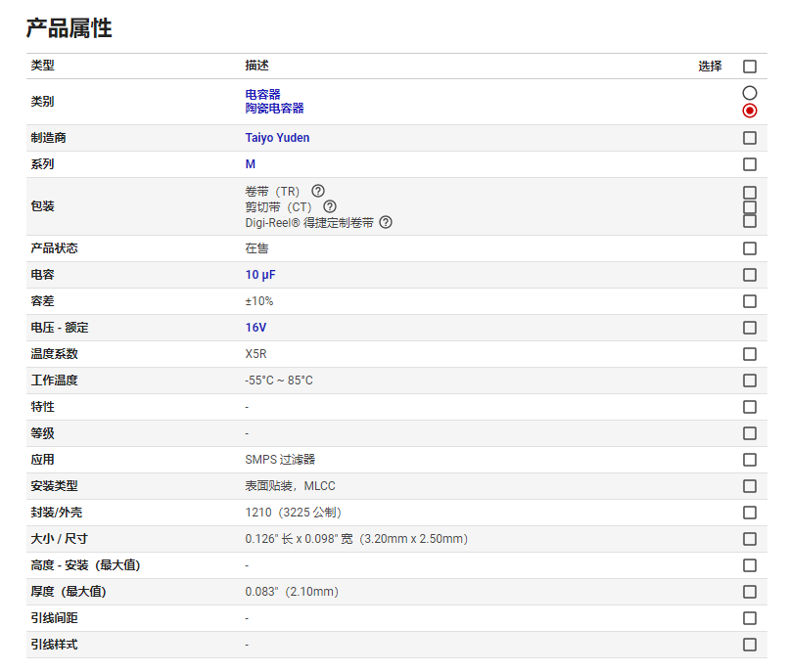The height and width of the screenshot is (672, 788).
Task: Open the 陶瓷电容器 link
Action: click(274, 108)
